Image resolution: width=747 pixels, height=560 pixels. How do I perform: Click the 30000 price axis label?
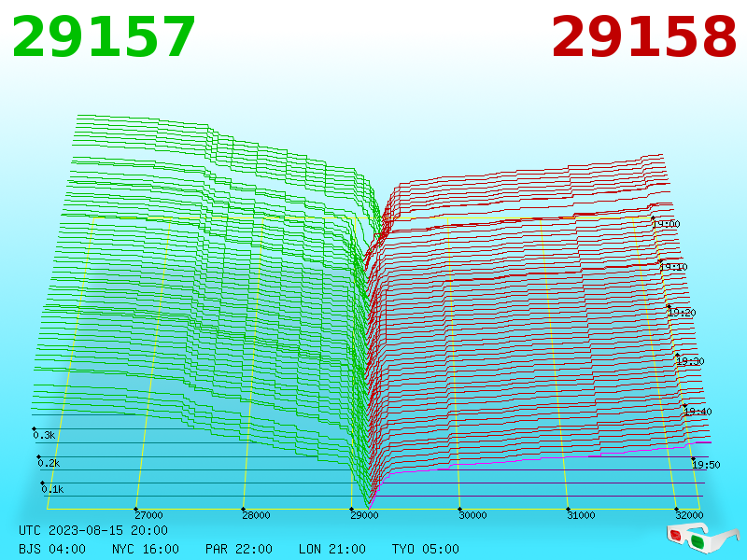[472, 515]
